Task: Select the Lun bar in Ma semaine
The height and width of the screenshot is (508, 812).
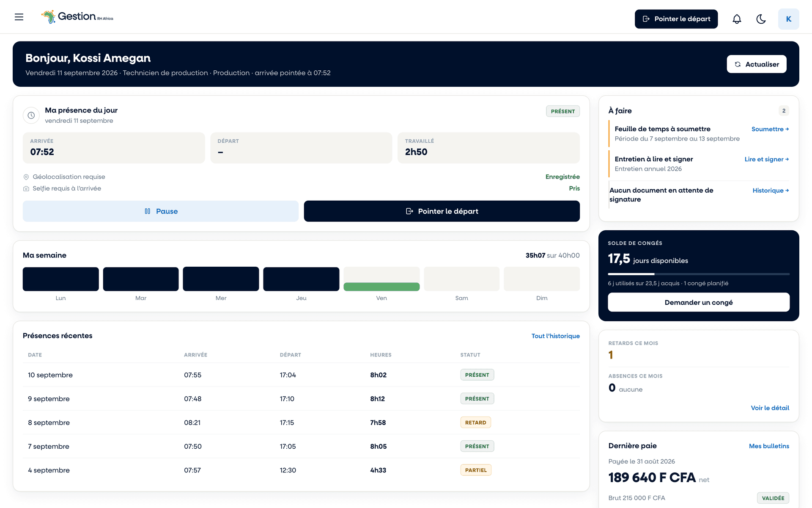Action: point(60,279)
